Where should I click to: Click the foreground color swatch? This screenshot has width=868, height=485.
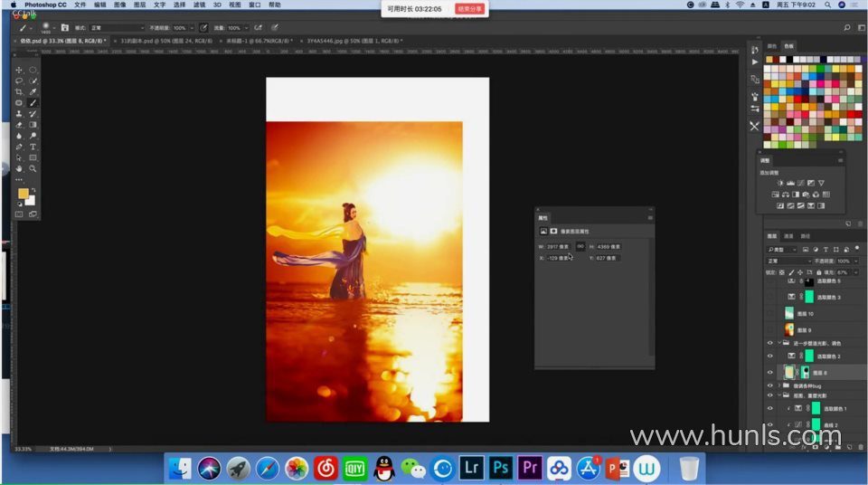[x=23, y=193]
